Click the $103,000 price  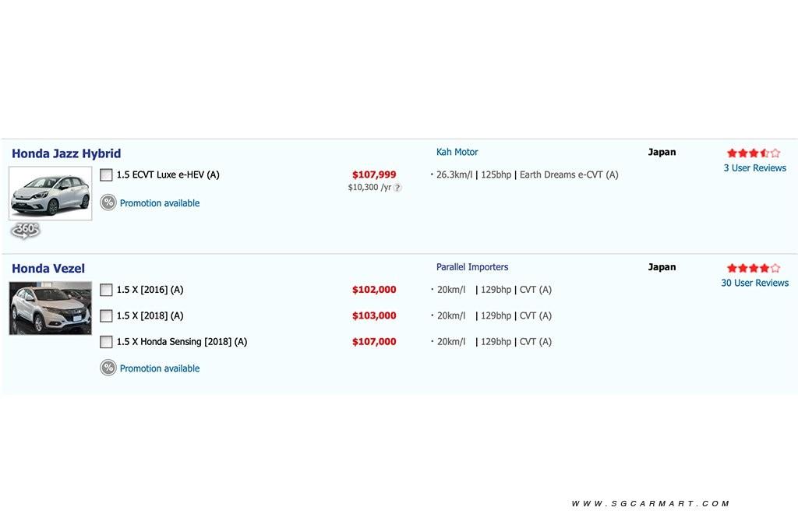click(x=374, y=315)
